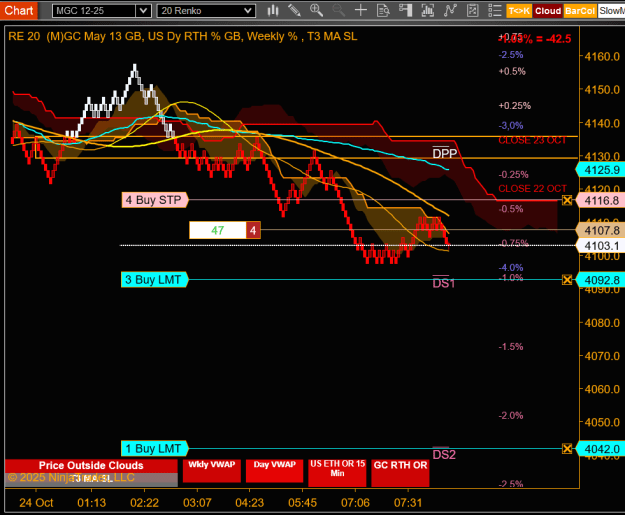625x515 pixels.
Task: Open the strategies icon
Action: click(x=472, y=10)
